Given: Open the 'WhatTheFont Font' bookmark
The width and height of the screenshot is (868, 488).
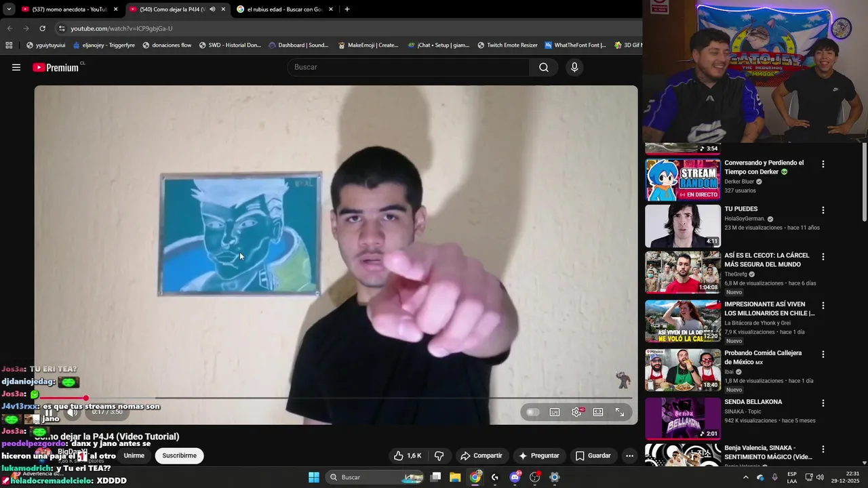Looking at the screenshot, I should coord(575,45).
